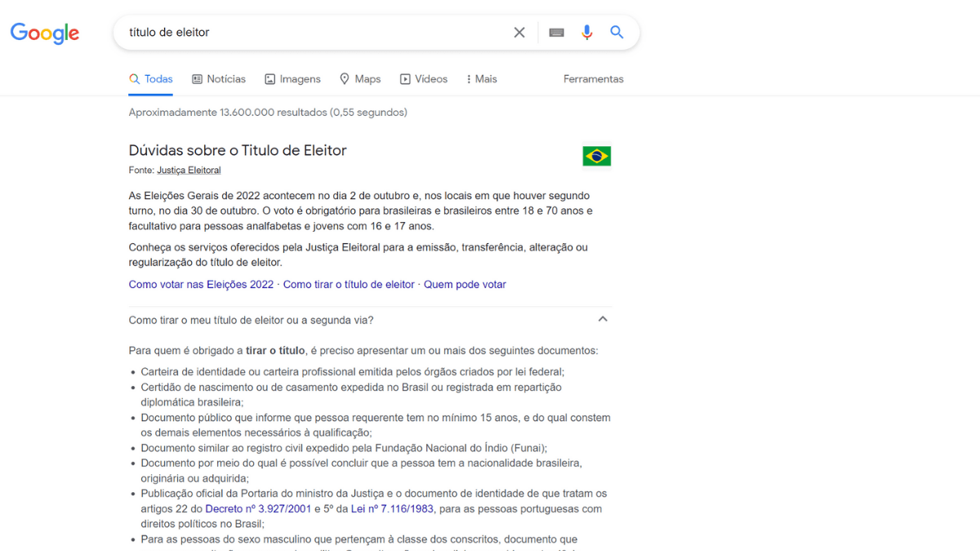Click the 'Publicação oficial da Portaria' bullet
The width and height of the screenshot is (980, 551).
pyautogui.click(x=374, y=509)
